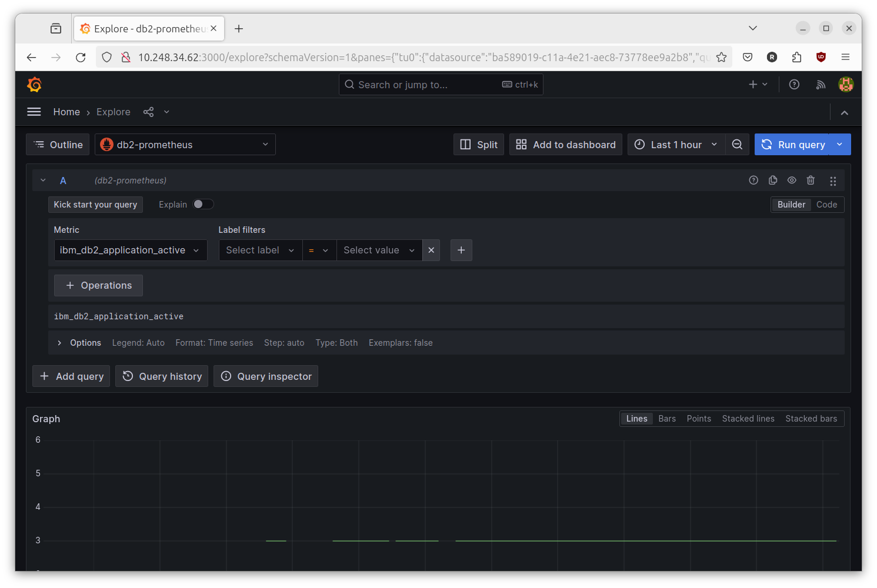List all browser tabs chevron
The height and width of the screenshot is (588, 877).
pyautogui.click(x=753, y=28)
